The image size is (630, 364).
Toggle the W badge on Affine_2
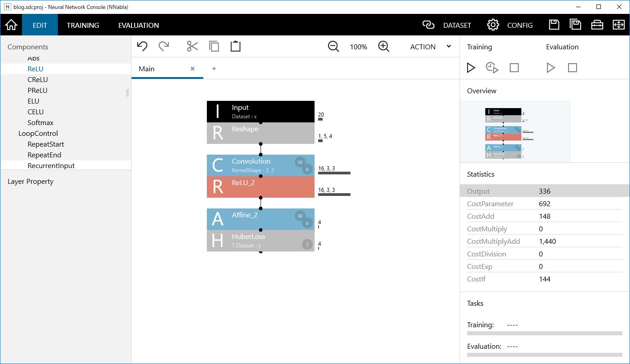(300, 216)
